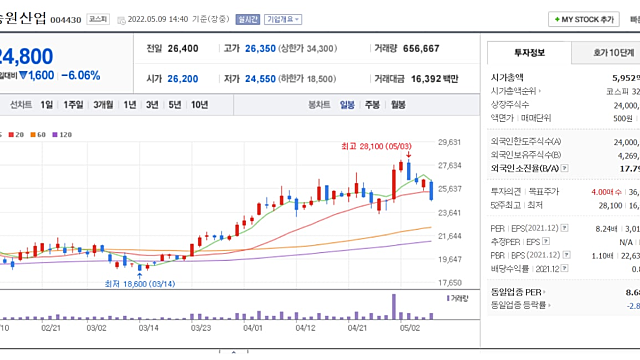Select the 3년 line chart period
This screenshot has width=640, height=360.
pos(152,105)
